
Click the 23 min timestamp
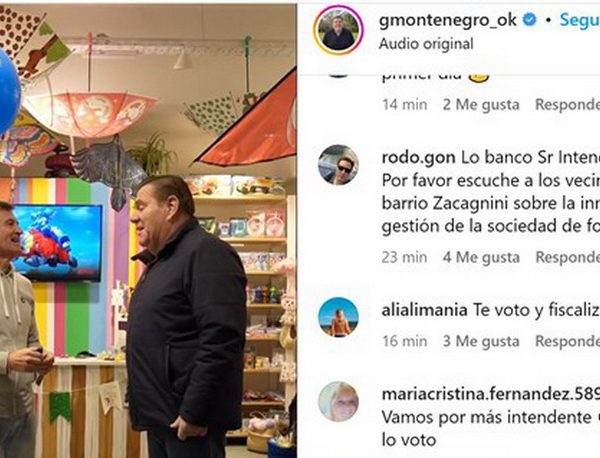(404, 257)
